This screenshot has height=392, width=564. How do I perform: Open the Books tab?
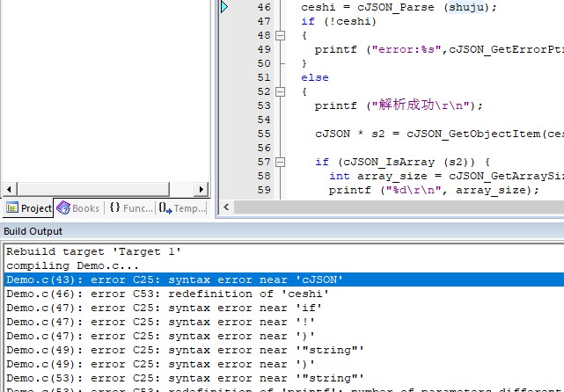[x=78, y=208]
